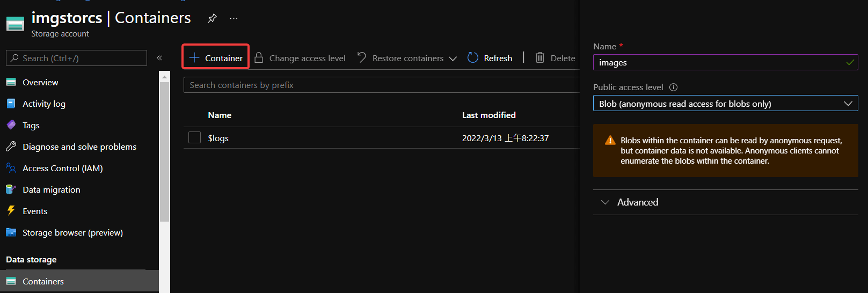Click info icon beside Public access level
This screenshot has width=868, height=293.
pyautogui.click(x=673, y=87)
